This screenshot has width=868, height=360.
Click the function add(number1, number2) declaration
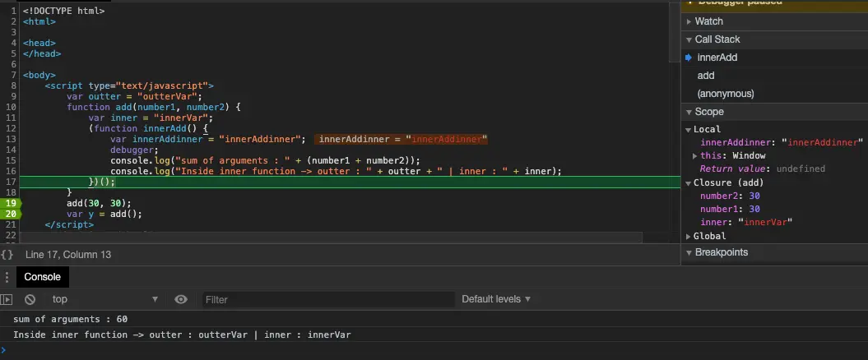click(154, 108)
